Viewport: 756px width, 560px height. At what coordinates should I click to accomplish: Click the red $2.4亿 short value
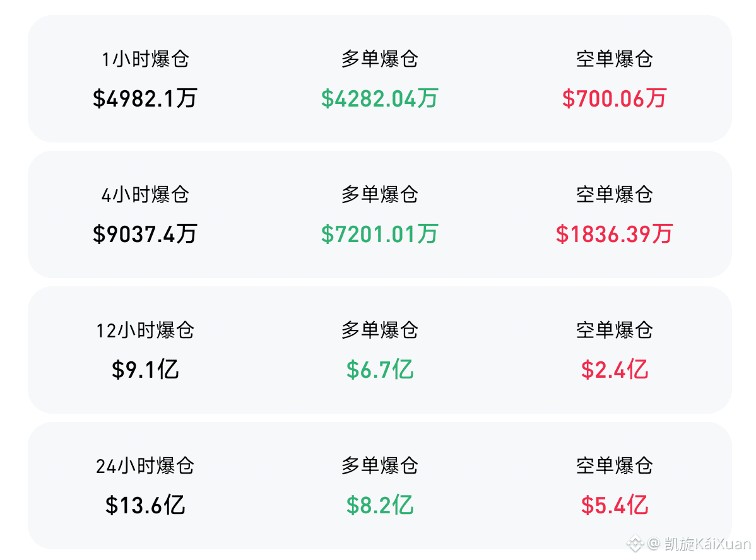click(x=614, y=370)
